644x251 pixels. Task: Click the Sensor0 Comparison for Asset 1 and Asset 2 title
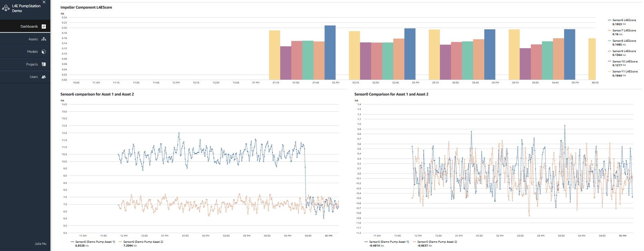(x=391, y=94)
